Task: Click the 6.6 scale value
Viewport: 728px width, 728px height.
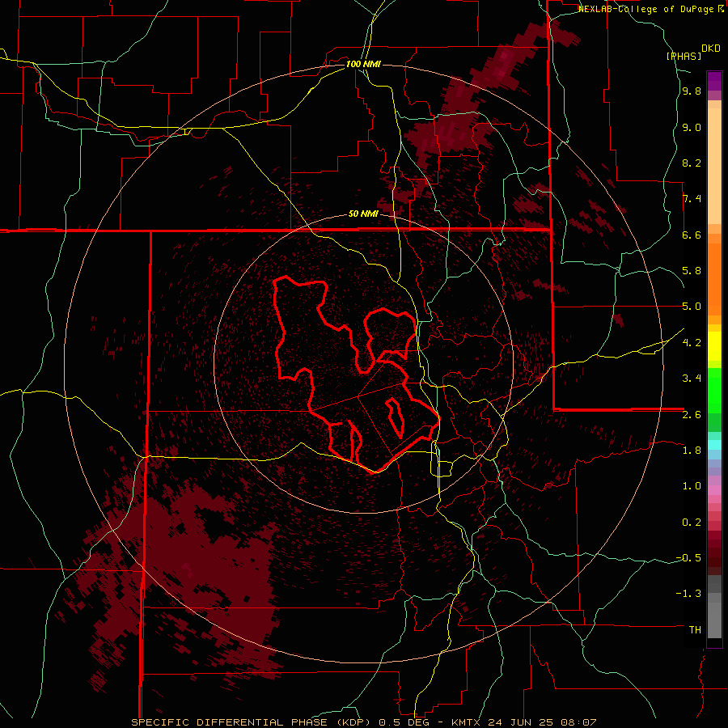Action: coord(692,235)
